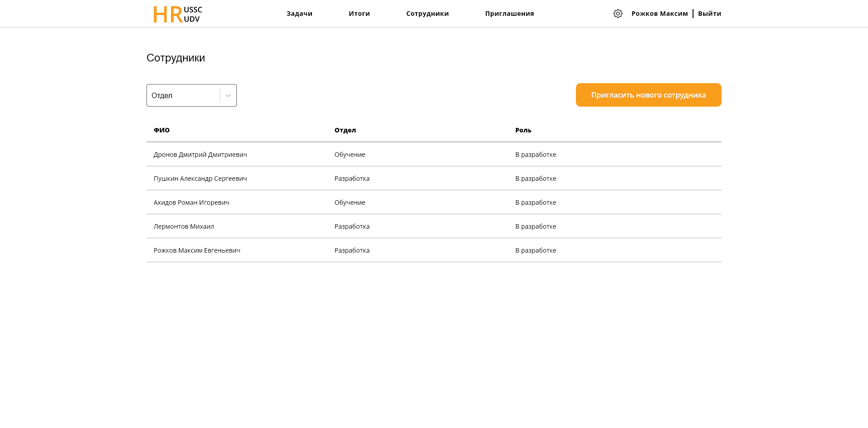
Task: Select the Ахидов Роман Игоревич row
Action: (191, 202)
